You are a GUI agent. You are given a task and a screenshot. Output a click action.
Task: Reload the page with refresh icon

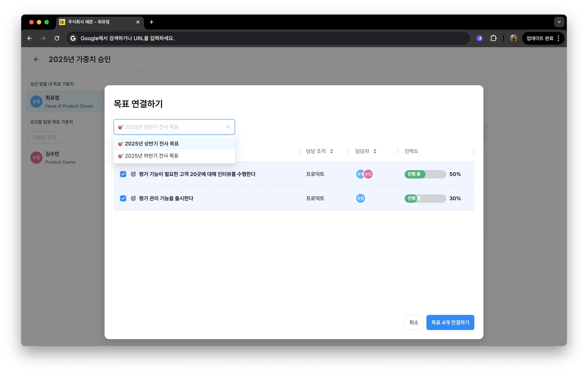click(x=57, y=38)
